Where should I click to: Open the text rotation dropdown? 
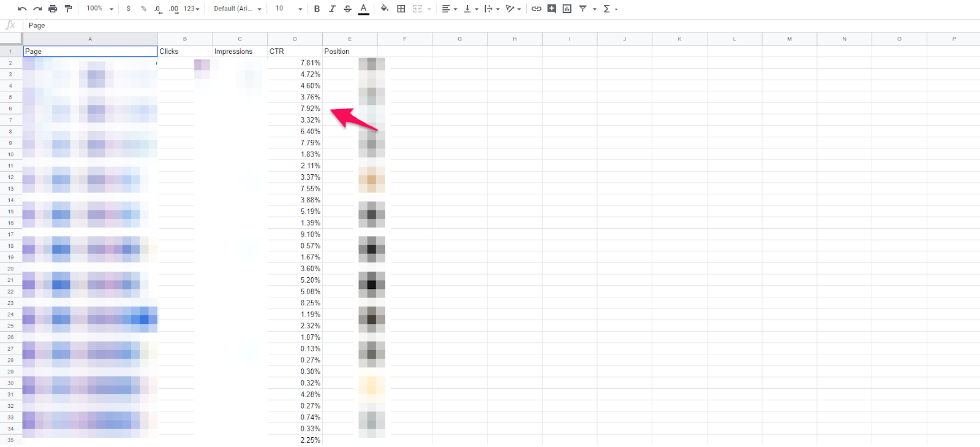coord(513,9)
